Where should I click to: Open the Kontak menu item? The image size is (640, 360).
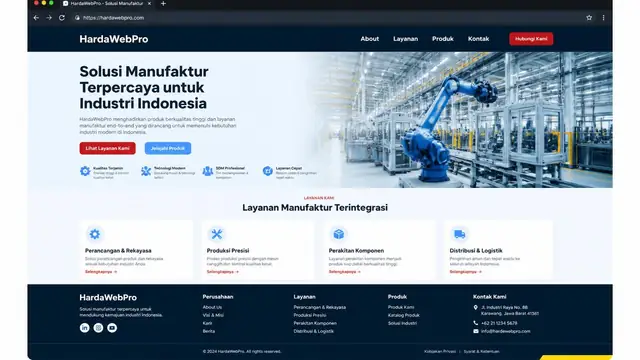[x=478, y=39]
